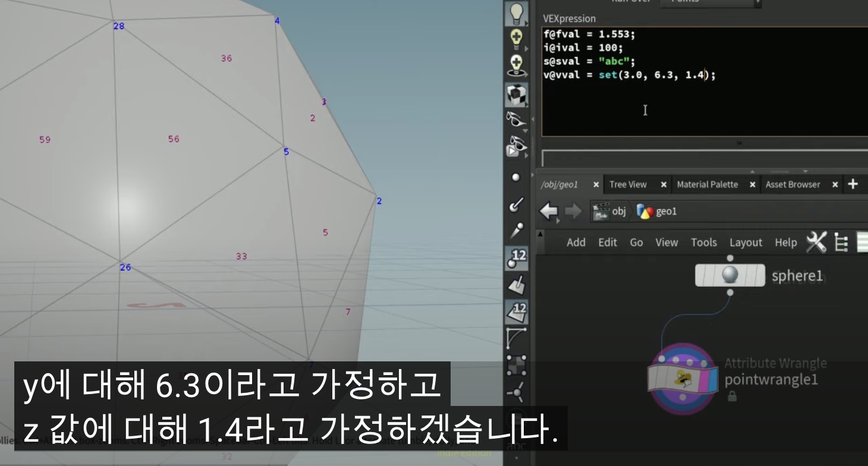Close the Tree View tab
Viewport: 868px width, 466px height.
click(x=663, y=185)
